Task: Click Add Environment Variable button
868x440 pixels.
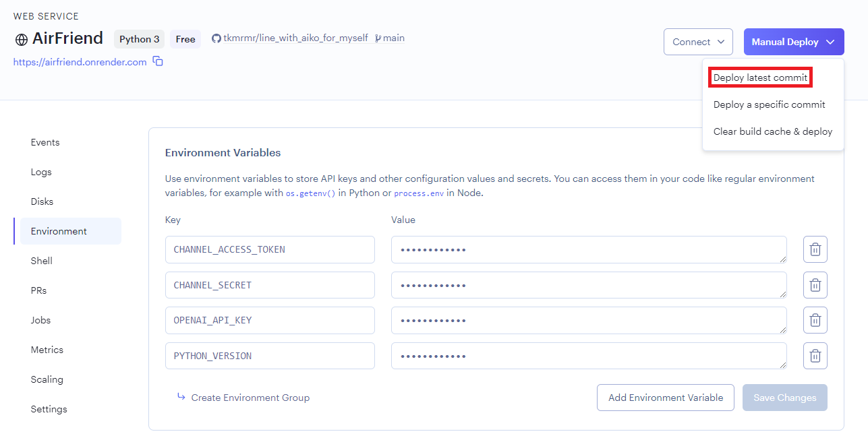Action: pos(666,398)
